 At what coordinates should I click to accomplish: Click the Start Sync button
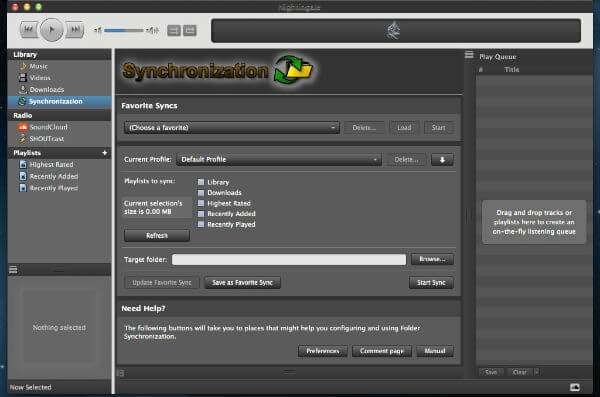point(431,283)
